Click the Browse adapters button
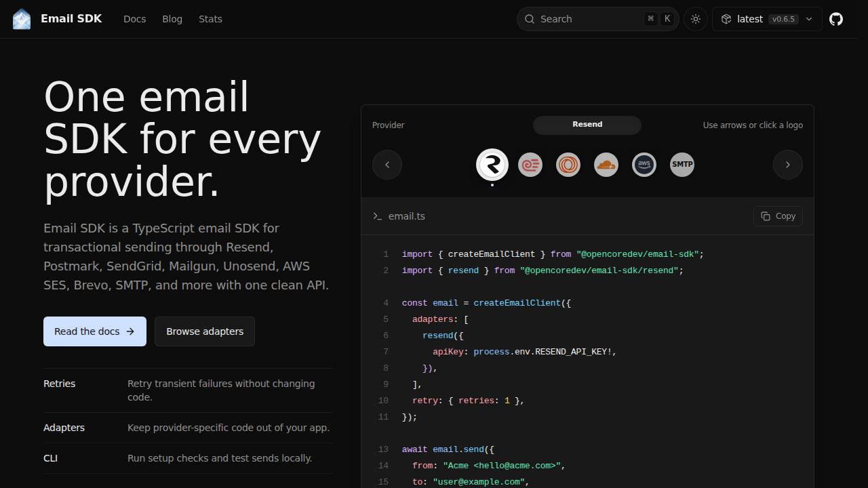The height and width of the screenshot is (488, 868). coord(205,331)
